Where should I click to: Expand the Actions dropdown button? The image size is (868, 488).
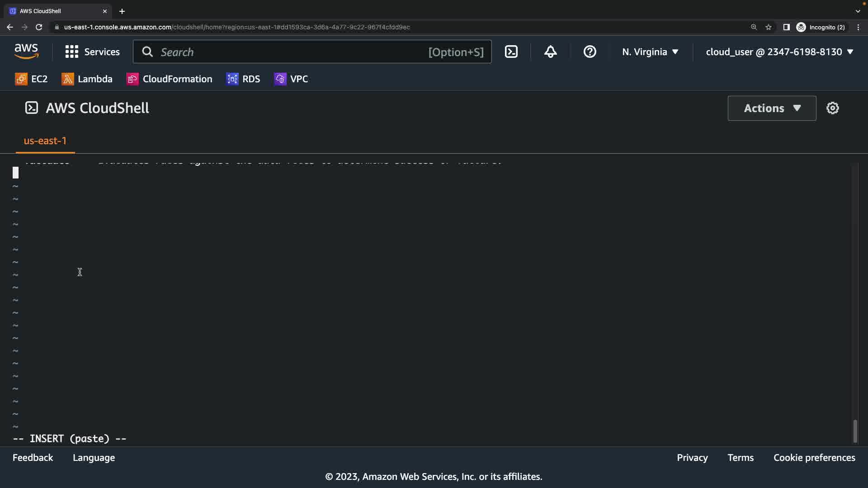click(x=772, y=108)
